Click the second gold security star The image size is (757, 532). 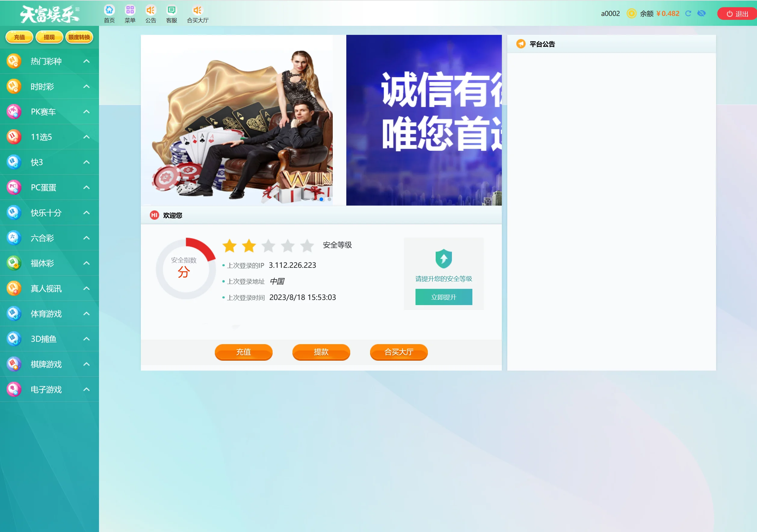click(x=249, y=246)
